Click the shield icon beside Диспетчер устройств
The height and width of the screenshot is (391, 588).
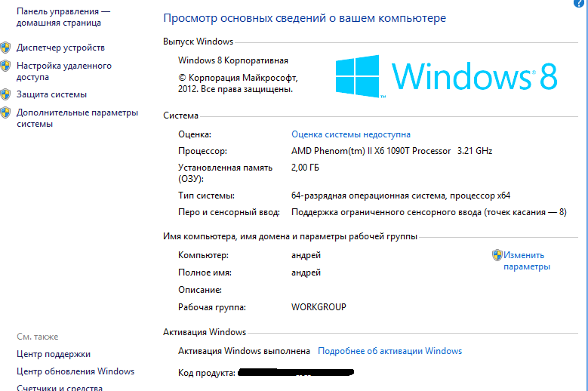(5, 48)
